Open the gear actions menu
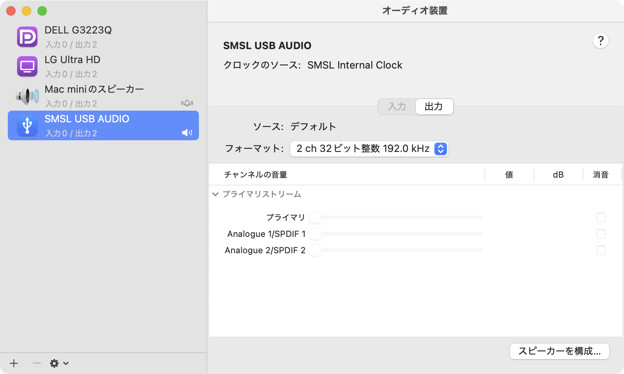 [x=59, y=363]
